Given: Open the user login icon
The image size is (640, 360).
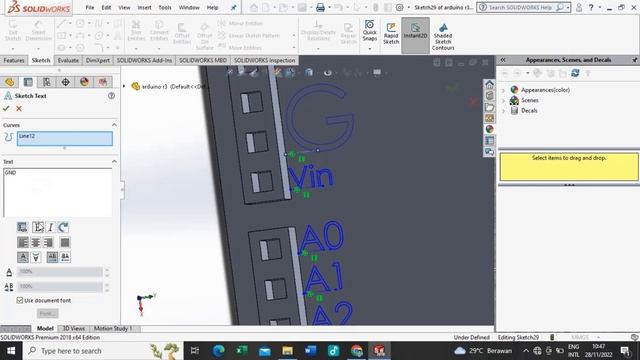Looking at the screenshot, I should 578,7.
